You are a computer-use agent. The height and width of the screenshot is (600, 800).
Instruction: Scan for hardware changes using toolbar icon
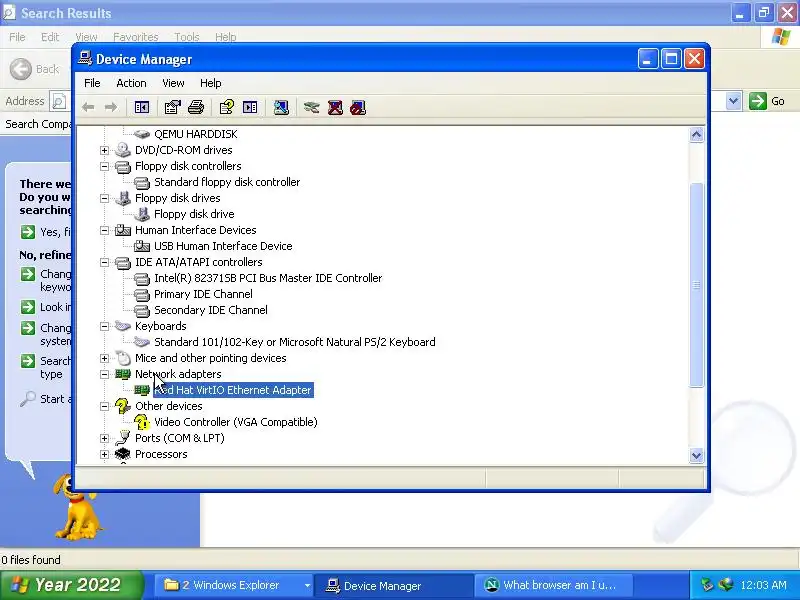tap(281, 107)
